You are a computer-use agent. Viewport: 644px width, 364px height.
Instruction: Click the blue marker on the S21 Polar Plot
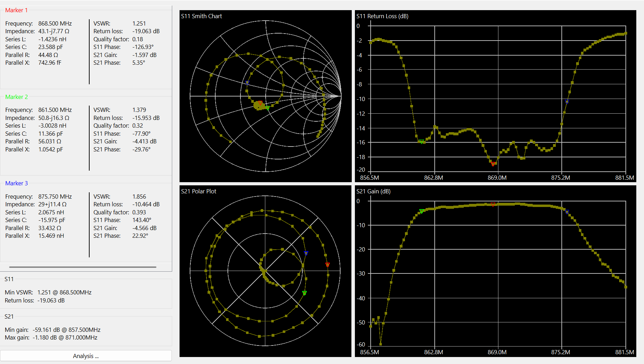(306, 253)
